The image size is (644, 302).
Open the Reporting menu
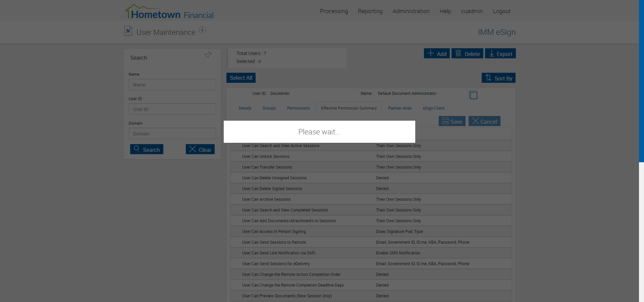(x=370, y=11)
